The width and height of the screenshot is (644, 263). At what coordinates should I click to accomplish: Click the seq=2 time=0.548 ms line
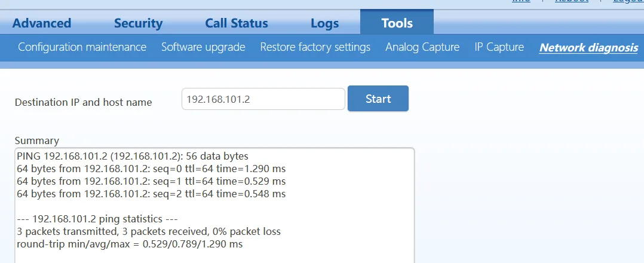point(151,194)
